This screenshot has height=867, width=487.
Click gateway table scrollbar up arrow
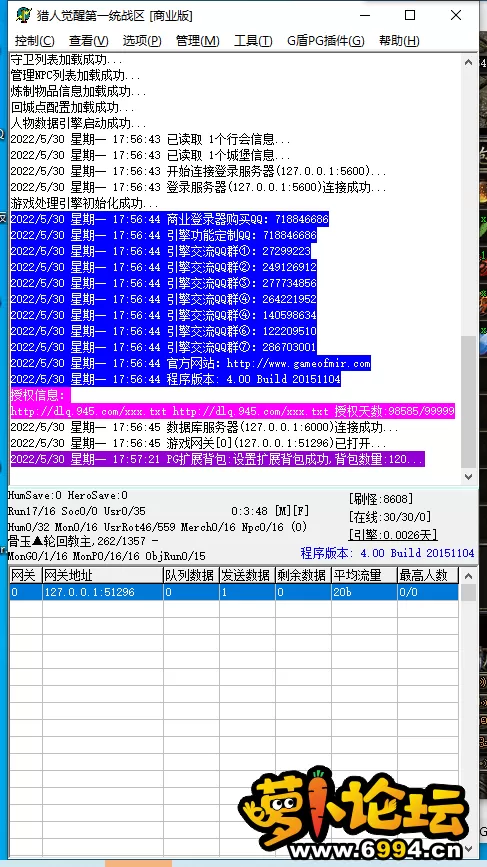[x=469, y=576]
